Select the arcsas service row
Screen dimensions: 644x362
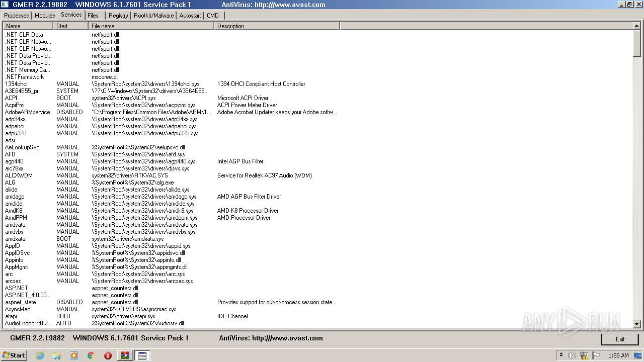pyautogui.click(x=171, y=281)
